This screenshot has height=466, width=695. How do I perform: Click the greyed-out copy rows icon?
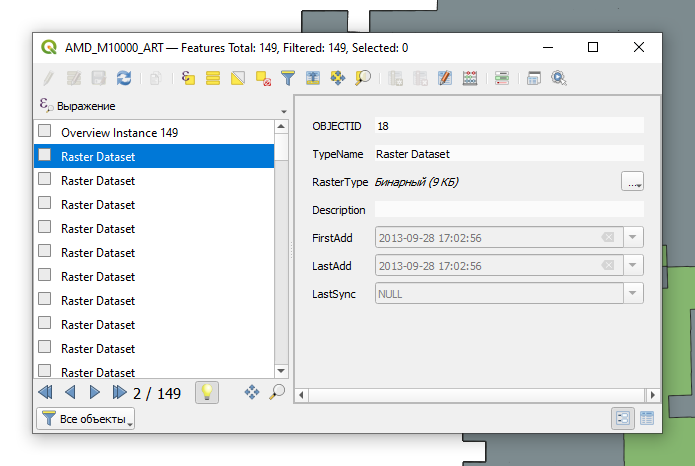[x=155, y=78]
